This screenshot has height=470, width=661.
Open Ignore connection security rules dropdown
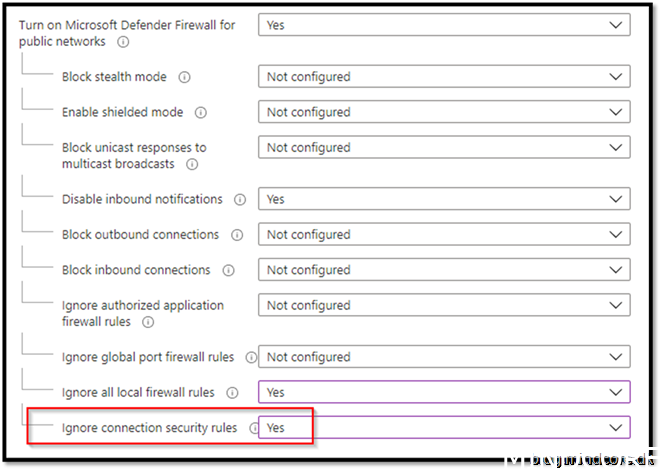coord(444,428)
